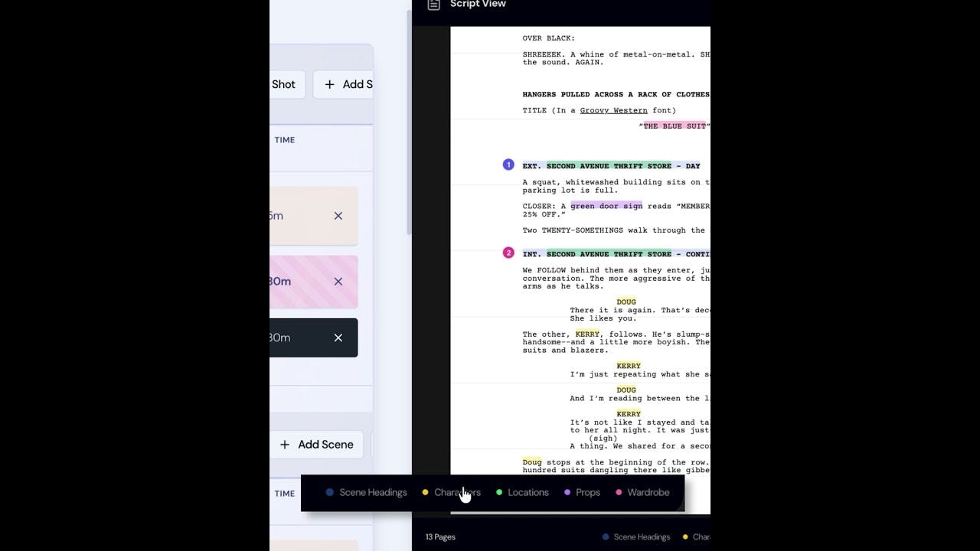The width and height of the screenshot is (980, 551).
Task: Click scene number 2 marker badge
Action: coord(508,253)
